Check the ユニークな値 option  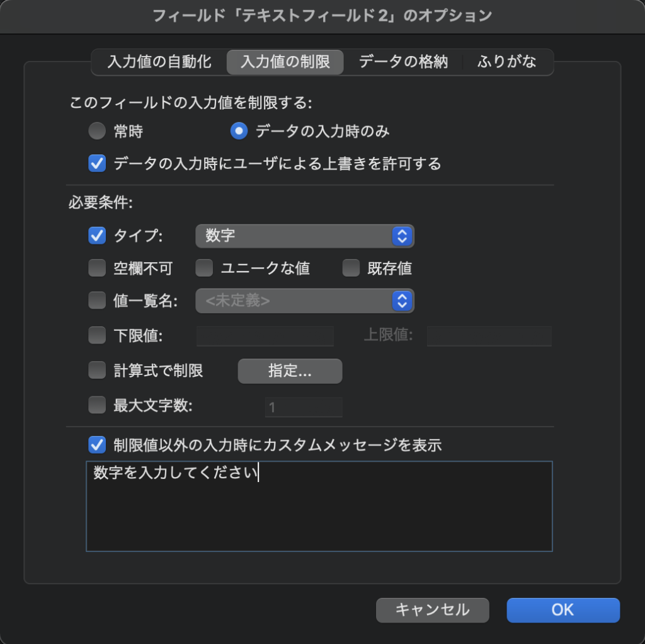[204, 268]
